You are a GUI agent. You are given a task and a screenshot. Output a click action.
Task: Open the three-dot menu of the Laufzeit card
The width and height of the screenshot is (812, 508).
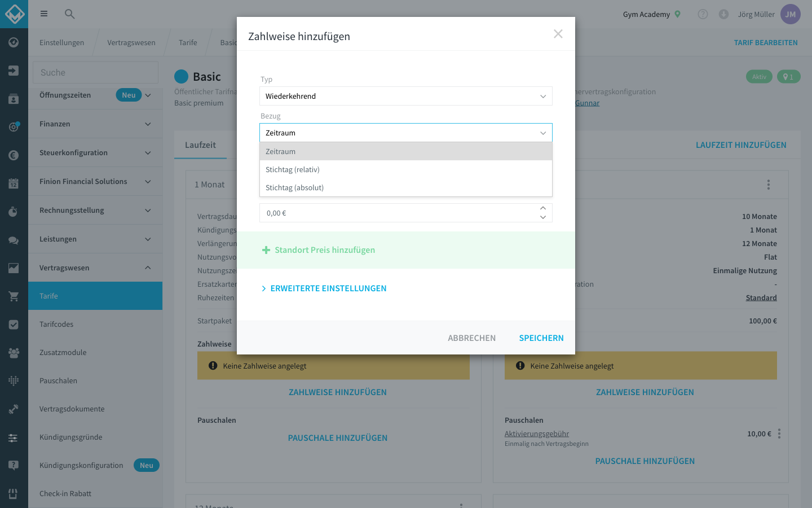(768, 185)
